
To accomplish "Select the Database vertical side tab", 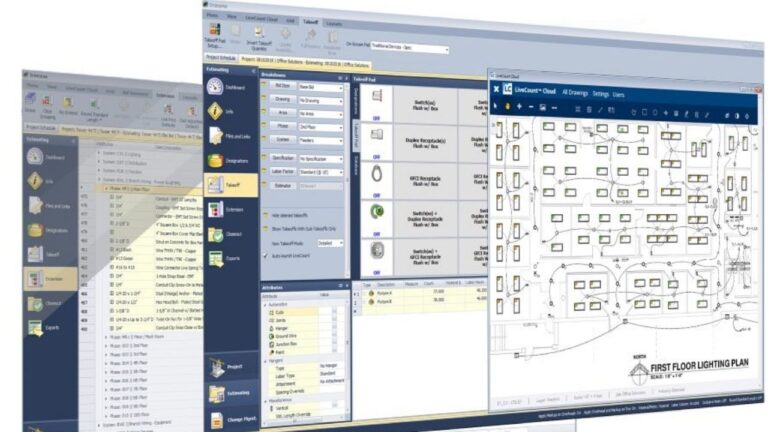I will point(357,166).
